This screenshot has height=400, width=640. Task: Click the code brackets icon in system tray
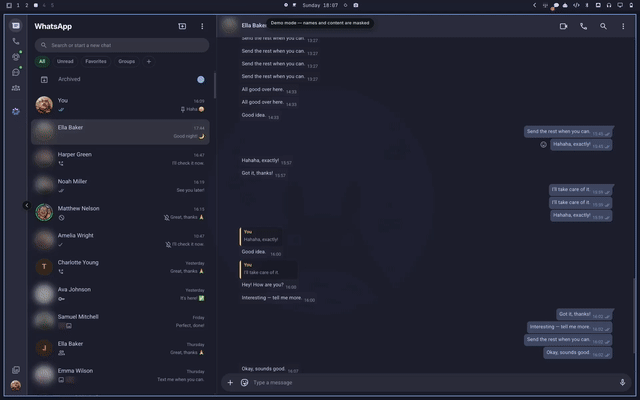pos(576,5)
